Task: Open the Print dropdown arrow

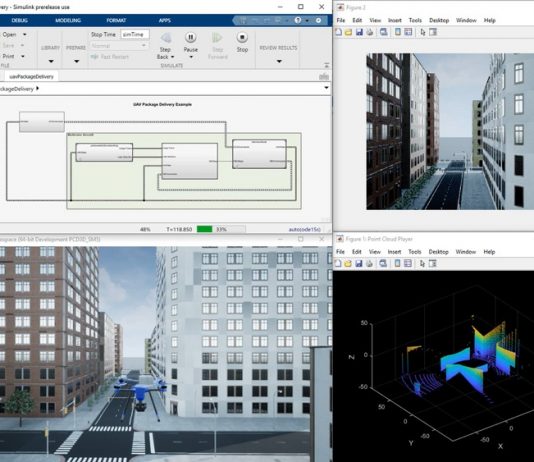Action: coord(23,56)
